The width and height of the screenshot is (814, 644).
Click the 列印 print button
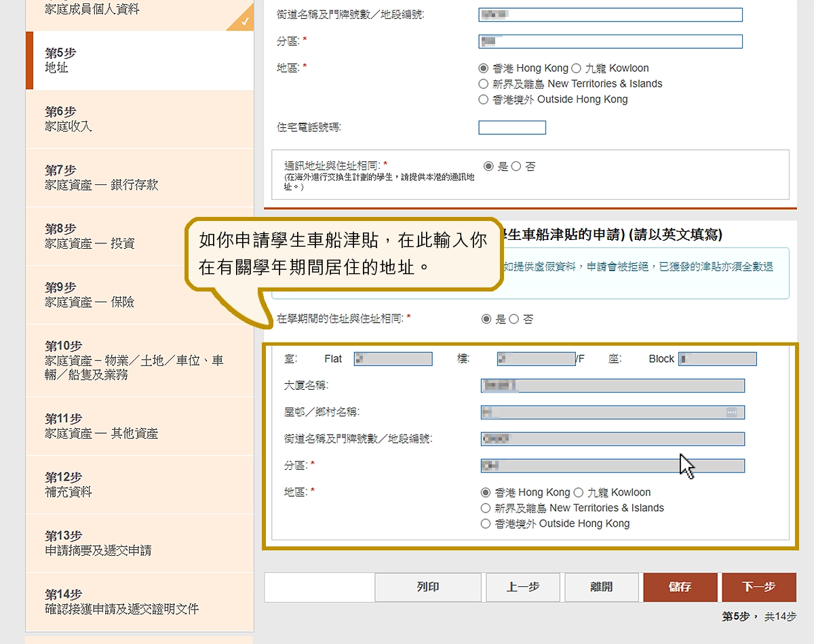(x=428, y=587)
